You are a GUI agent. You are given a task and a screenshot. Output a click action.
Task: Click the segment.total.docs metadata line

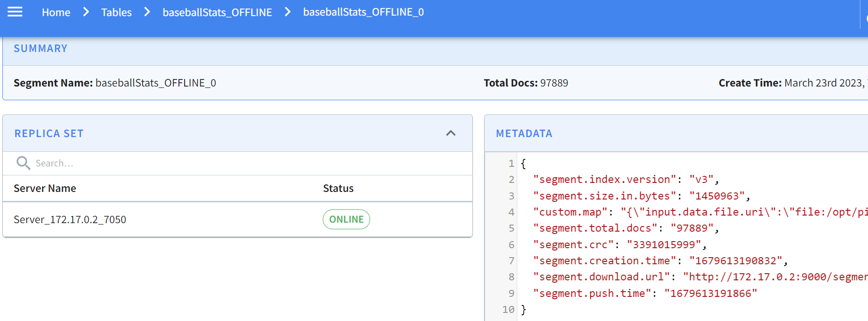(626, 228)
